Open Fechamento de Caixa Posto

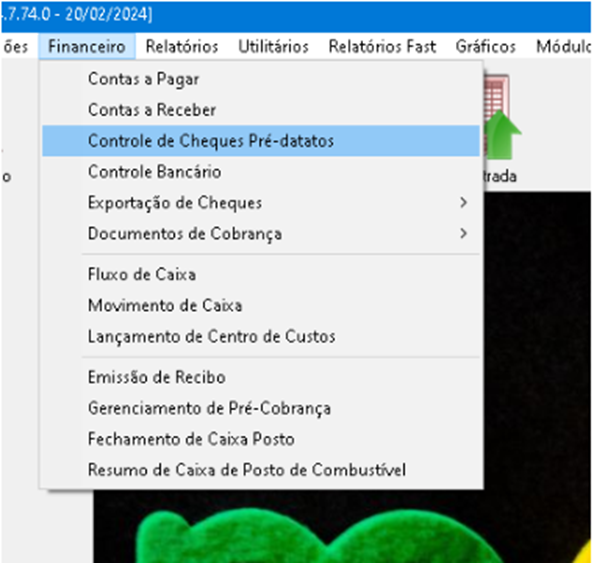pyautogui.click(x=261, y=439)
